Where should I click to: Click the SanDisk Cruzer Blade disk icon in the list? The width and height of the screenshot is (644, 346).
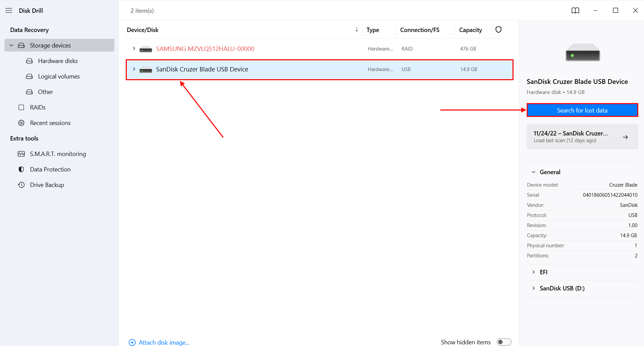(x=146, y=70)
